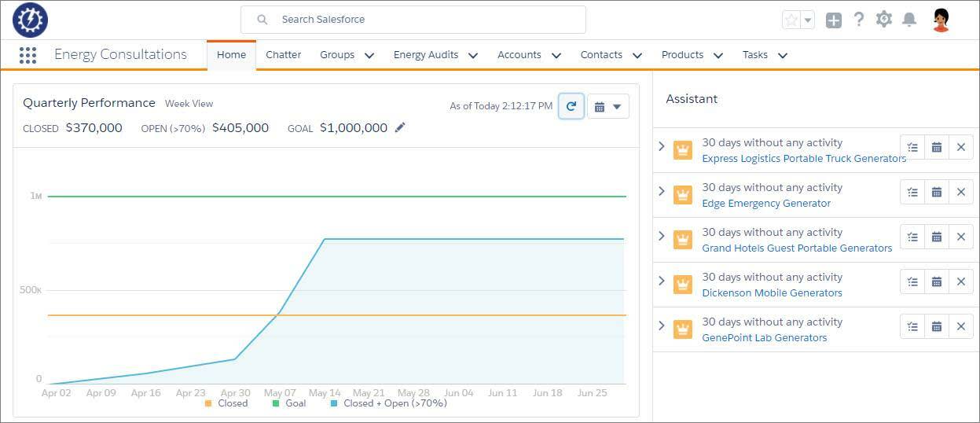Image resolution: width=980 pixels, height=423 pixels.
Task: Expand the Energy Audits dropdown chevron
Action: (x=473, y=56)
